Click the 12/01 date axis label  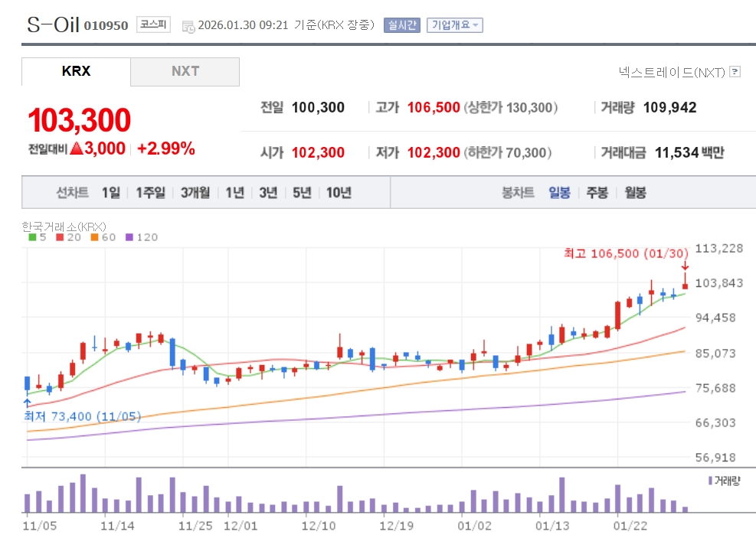[x=241, y=526]
